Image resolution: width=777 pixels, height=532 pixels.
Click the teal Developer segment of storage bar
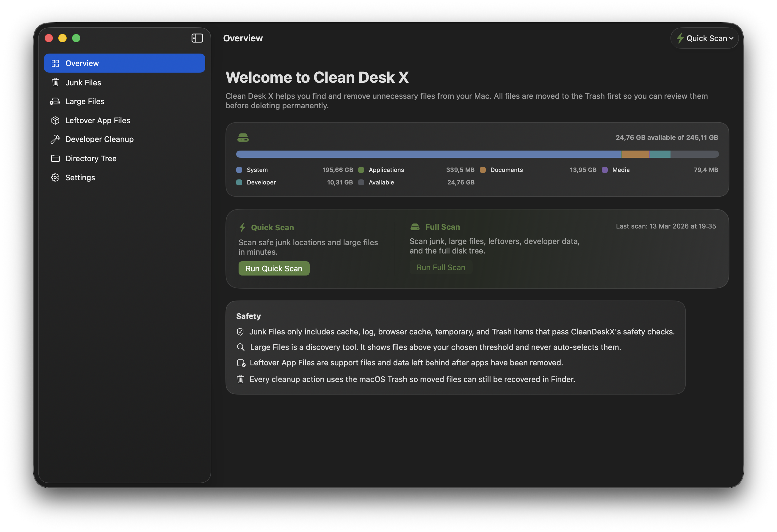pos(660,154)
